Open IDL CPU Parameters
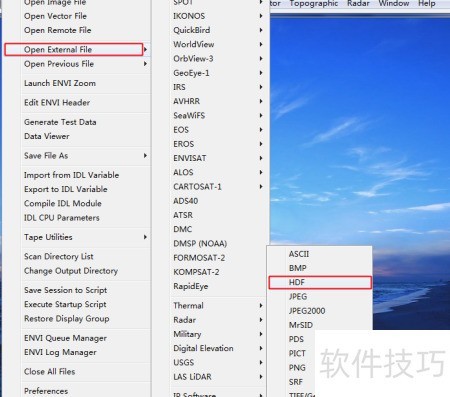 click(x=62, y=218)
